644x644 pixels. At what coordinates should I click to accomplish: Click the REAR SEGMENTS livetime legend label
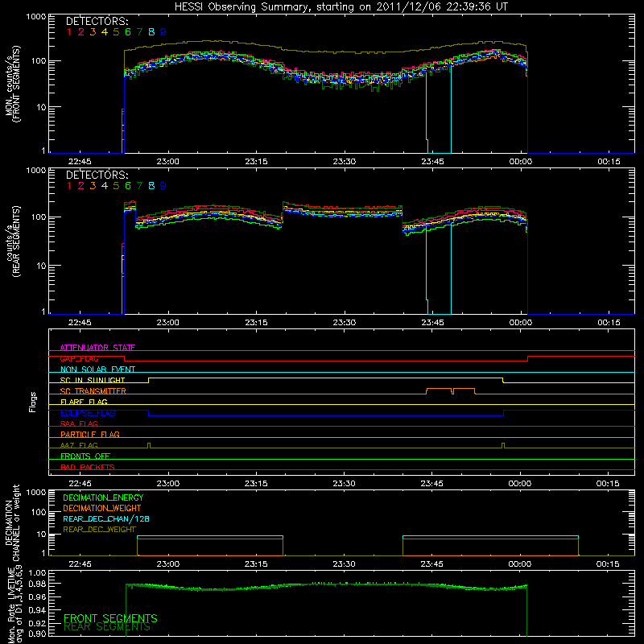[107, 627]
